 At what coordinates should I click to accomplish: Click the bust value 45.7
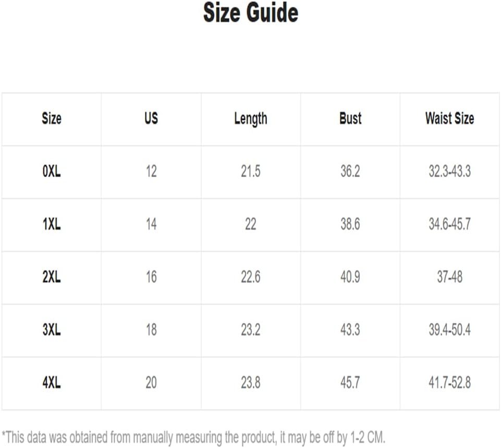[x=350, y=382]
